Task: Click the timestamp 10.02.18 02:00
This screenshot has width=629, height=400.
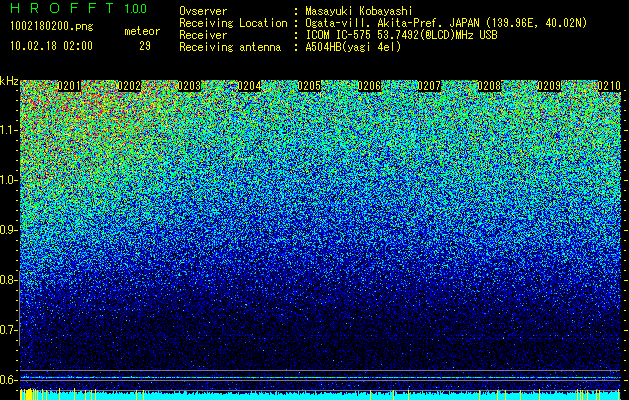Action: [51, 46]
